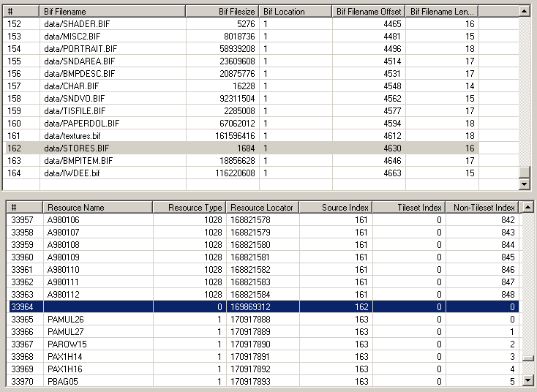Click row number 164 in Bif list

(14, 173)
